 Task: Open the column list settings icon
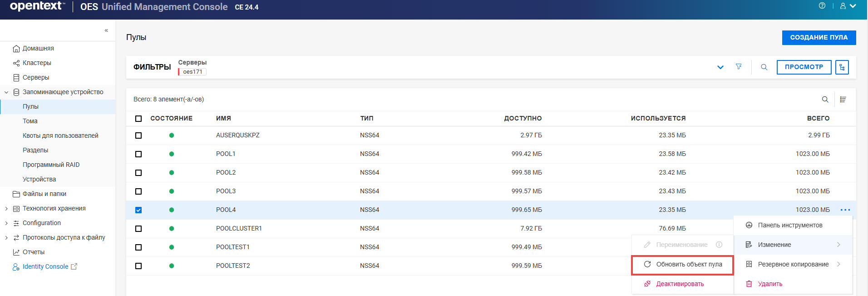pyautogui.click(x=843, y=100)
